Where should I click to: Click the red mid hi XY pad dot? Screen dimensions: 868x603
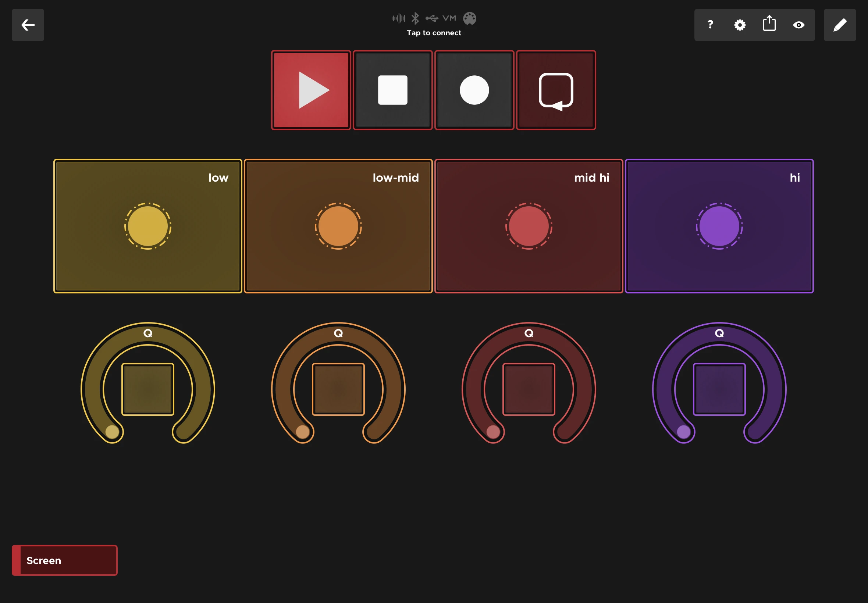coord(529,226)
